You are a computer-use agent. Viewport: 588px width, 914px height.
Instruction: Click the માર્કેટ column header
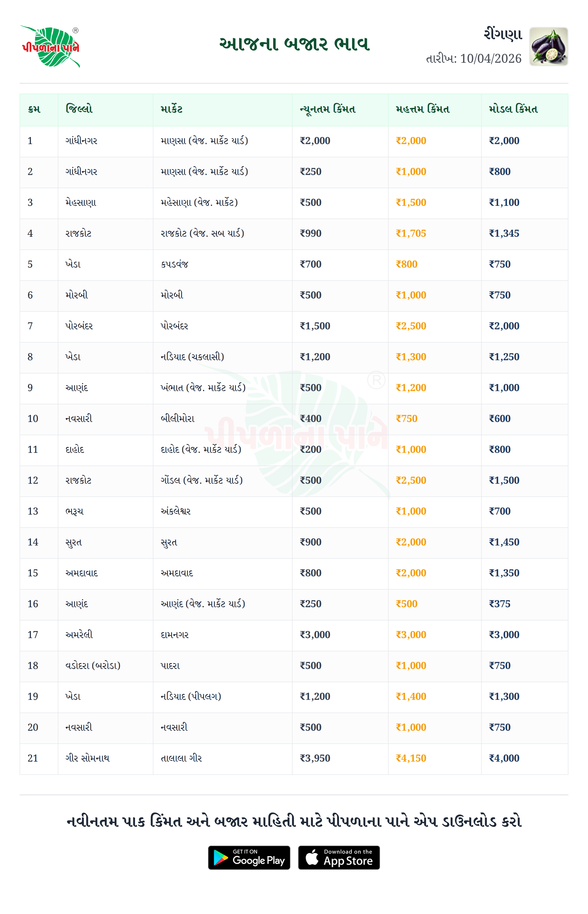pyautogui.click(x=171, y=110)
